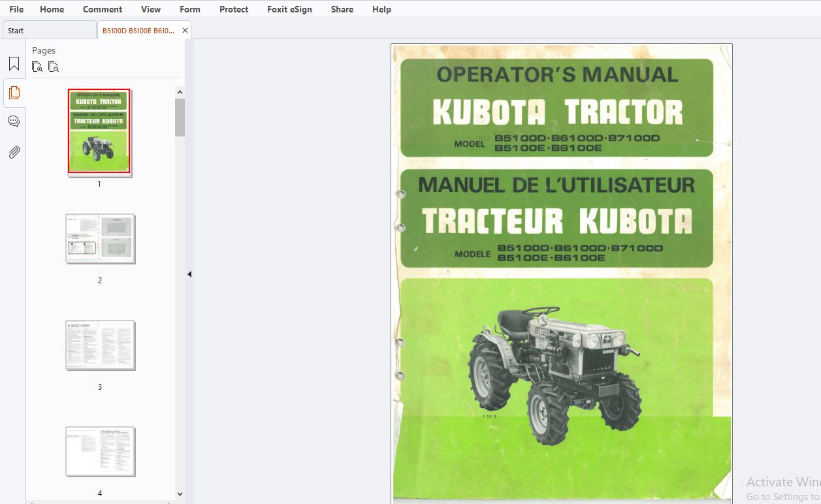The width and height of the screenshot is (821, 504).
Task: Click the "OPERATOR'S MANUAL" heading in document
Action: pyautogui.click(x=557, y=74)
